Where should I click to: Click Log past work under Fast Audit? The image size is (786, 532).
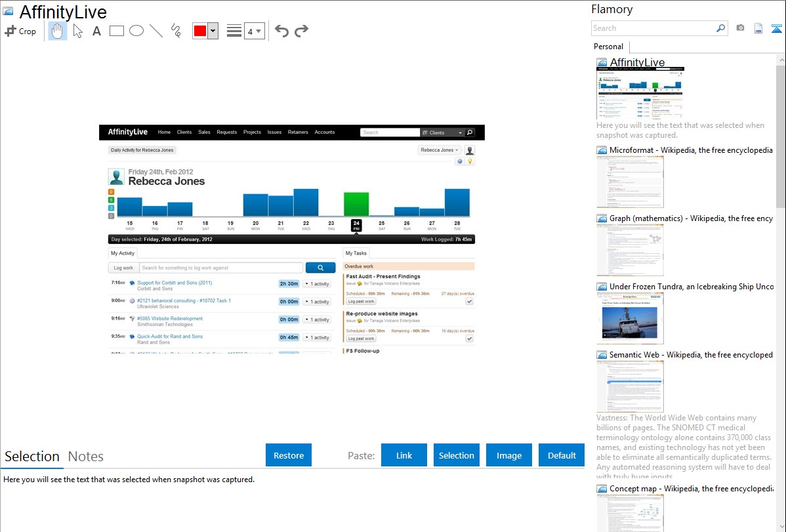point(361,301)
